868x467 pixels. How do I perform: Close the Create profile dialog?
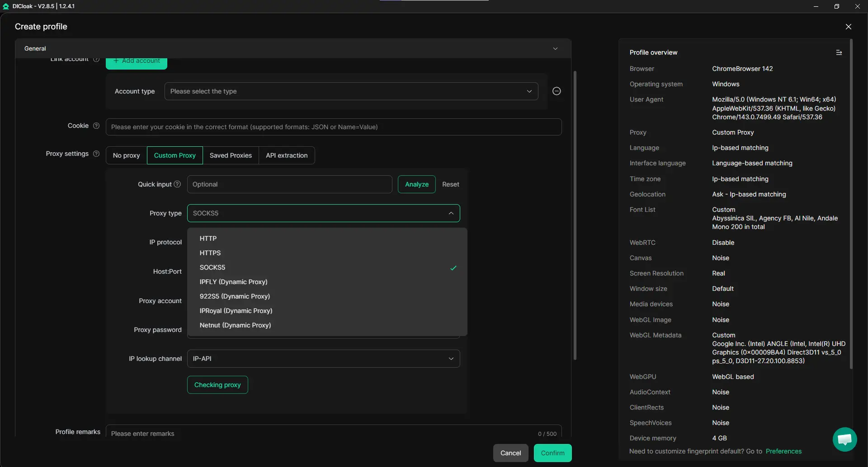(848, 27)
